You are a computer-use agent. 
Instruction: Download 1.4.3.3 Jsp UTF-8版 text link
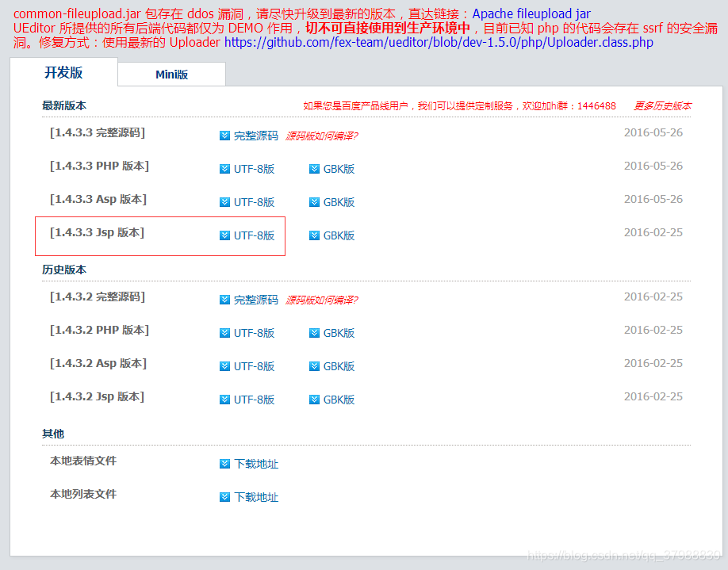click(254, 235)
